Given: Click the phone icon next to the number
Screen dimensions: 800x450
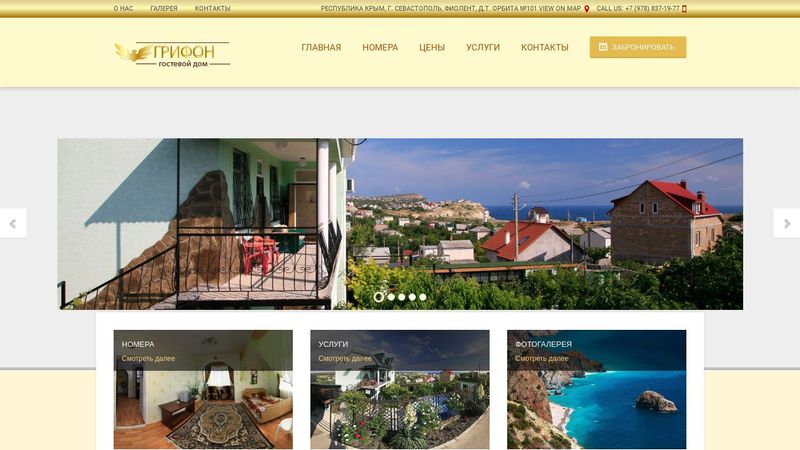Looking at the screenshot, I should coord(684,9).
